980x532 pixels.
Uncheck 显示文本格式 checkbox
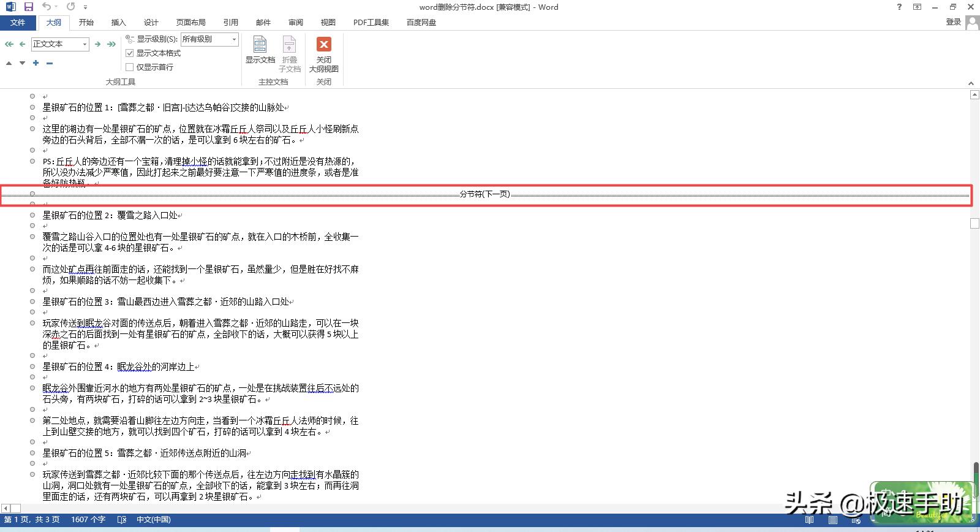130,53
